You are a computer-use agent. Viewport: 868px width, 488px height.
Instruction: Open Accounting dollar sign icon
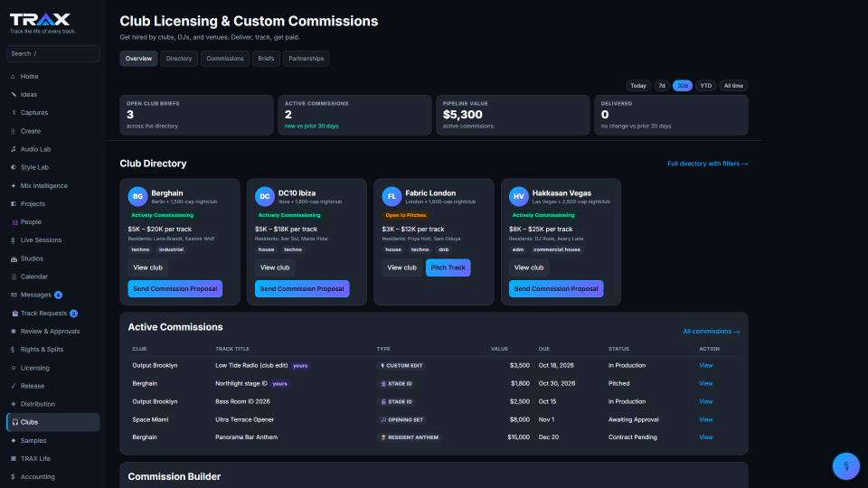pos(14,477)
